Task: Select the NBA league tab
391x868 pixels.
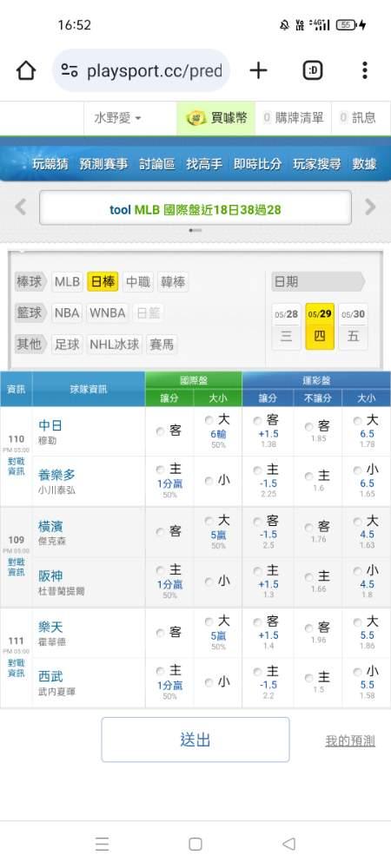Action: [x=68, y=312]
